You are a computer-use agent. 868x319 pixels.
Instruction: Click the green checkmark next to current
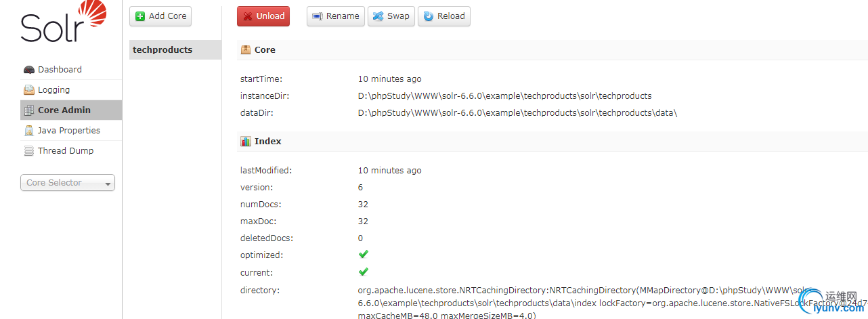pos(363,272)
